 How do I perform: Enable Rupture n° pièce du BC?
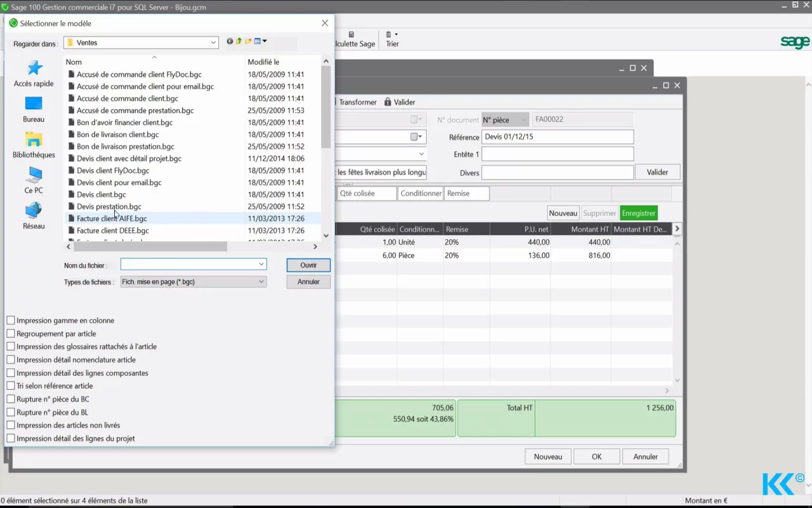[x=11, y=399]
